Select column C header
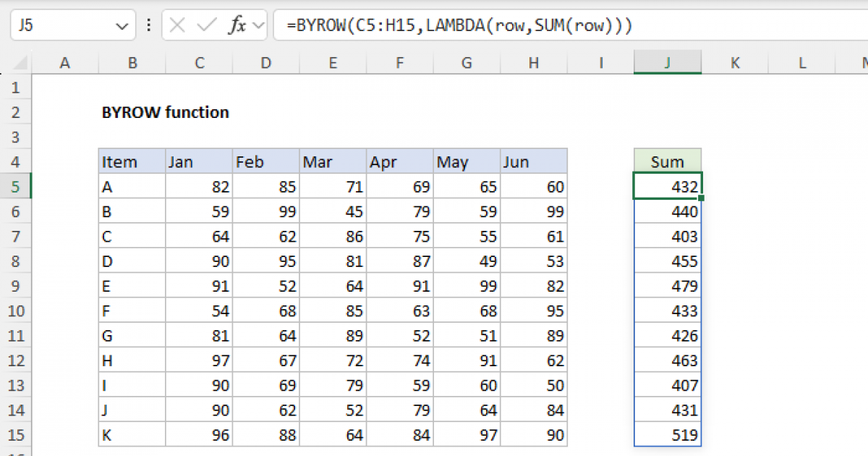This screenshot has width=868, height=456. click(x=199, y=63)
